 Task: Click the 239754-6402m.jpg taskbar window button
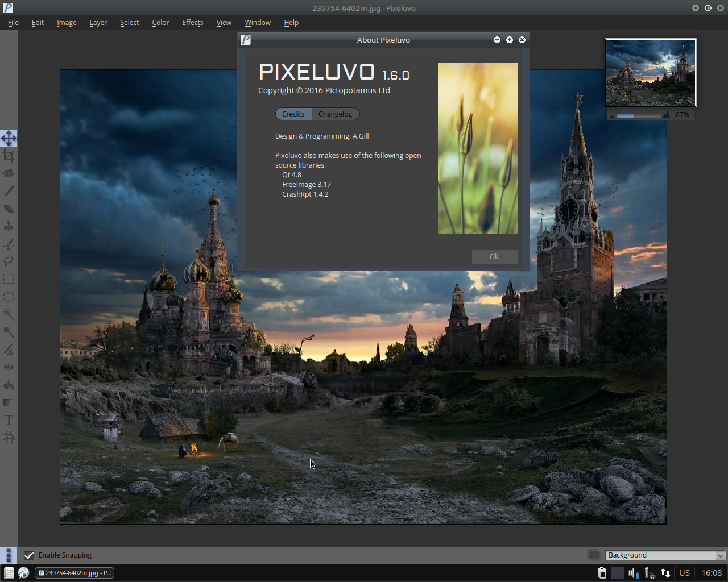[75, 573]
